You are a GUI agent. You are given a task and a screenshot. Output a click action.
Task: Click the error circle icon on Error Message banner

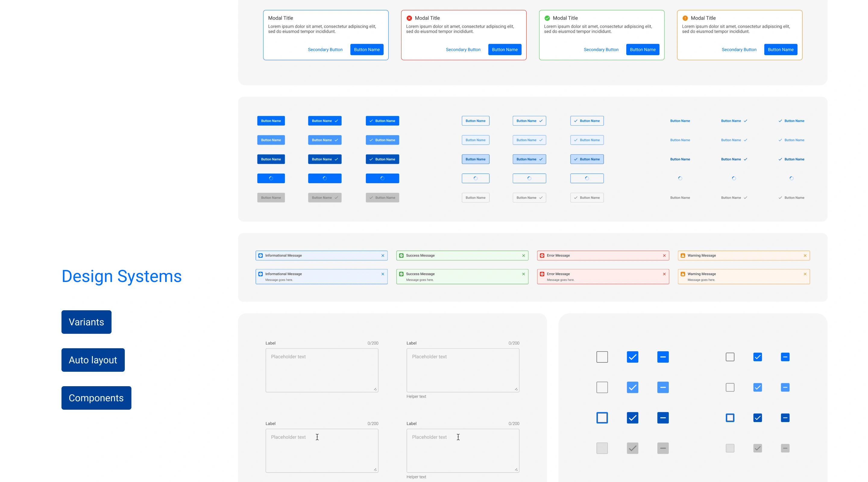(x=542, y=255)
